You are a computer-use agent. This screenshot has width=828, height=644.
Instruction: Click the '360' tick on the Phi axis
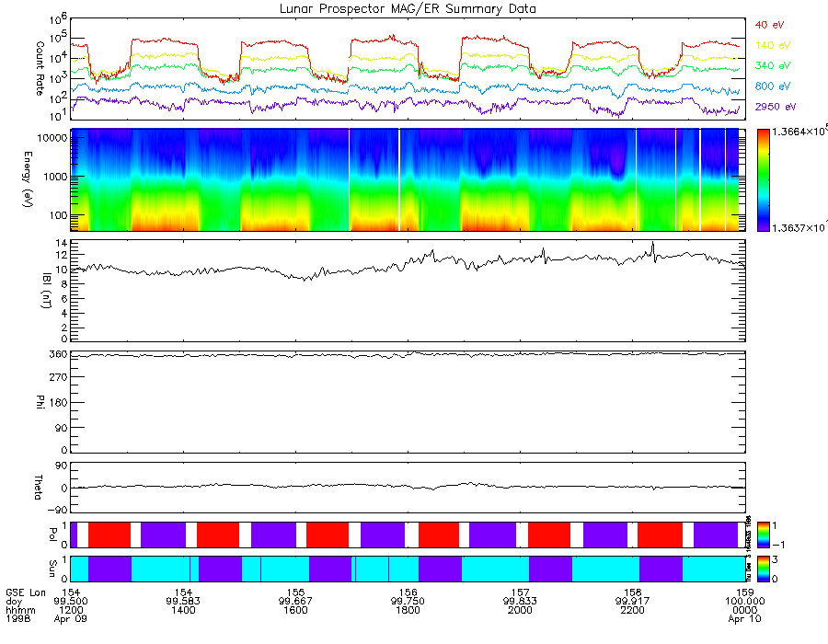click(x=59, y=354)
